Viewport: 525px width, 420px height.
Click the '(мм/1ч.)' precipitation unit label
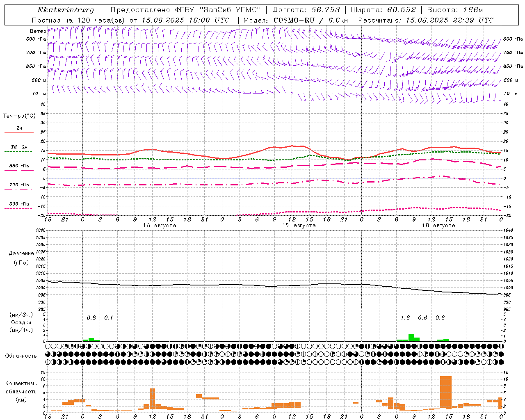click(x=21, y=330)
